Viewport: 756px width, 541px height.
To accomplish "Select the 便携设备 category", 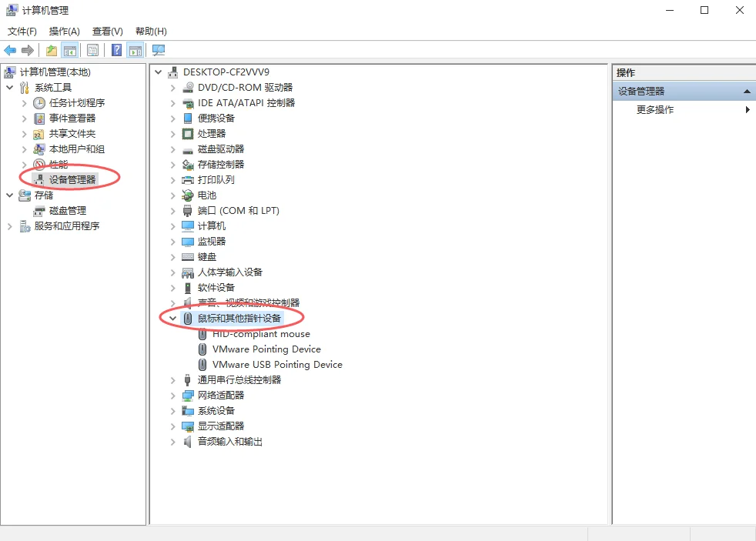I will [x=216, y=119].
